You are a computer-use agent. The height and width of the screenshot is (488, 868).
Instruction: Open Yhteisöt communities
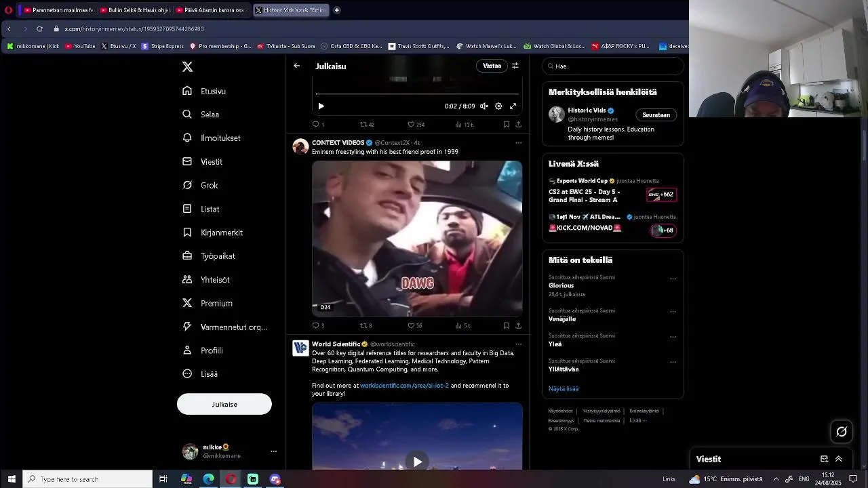pos(206,279)
